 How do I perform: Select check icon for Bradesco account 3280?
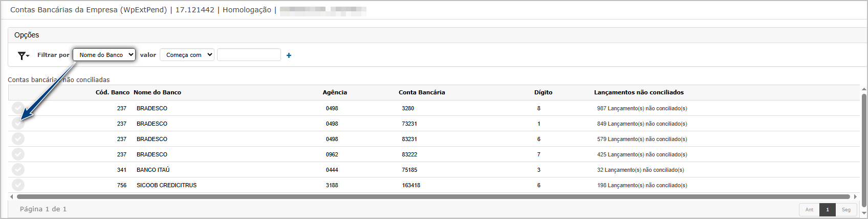coord(18,108)
